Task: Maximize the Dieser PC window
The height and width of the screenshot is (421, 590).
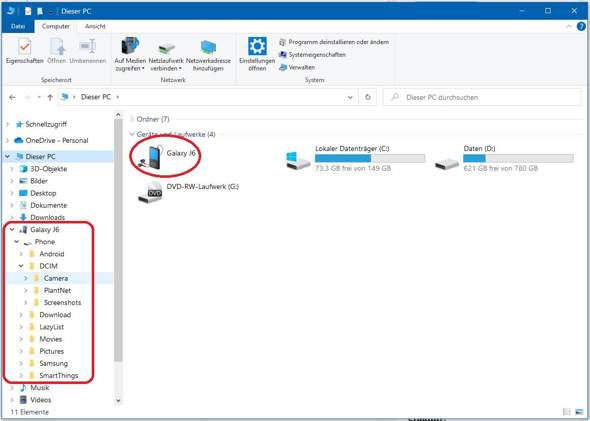Action: 548,11
